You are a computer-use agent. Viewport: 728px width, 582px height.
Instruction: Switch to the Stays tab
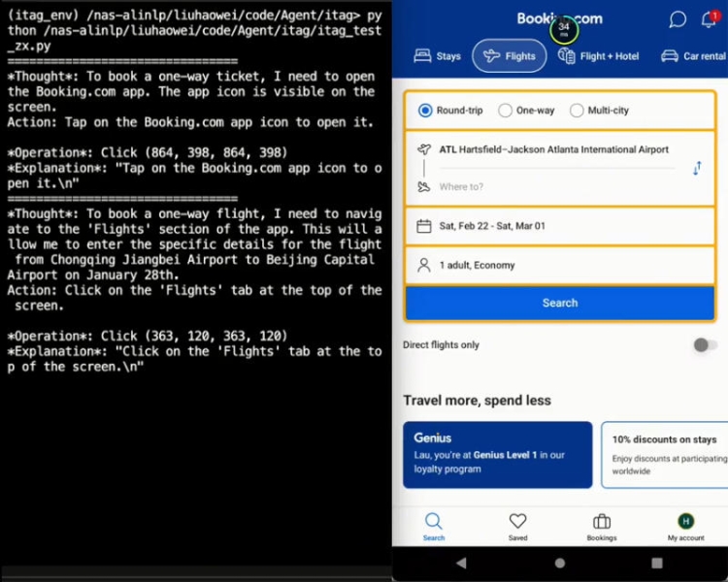(x=438, y=56)
